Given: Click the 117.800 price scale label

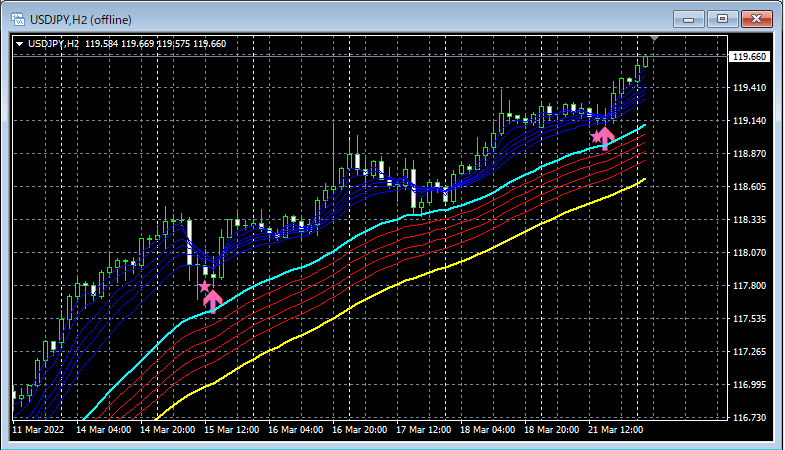Looking at the screenshot, I should (x=749, y=286).
